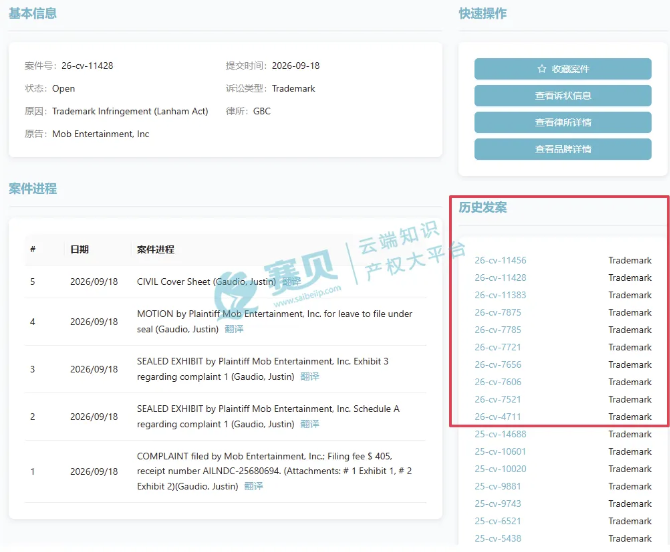Select status value Open
This screenshot has width=670, height=552.
pos(64,88)
